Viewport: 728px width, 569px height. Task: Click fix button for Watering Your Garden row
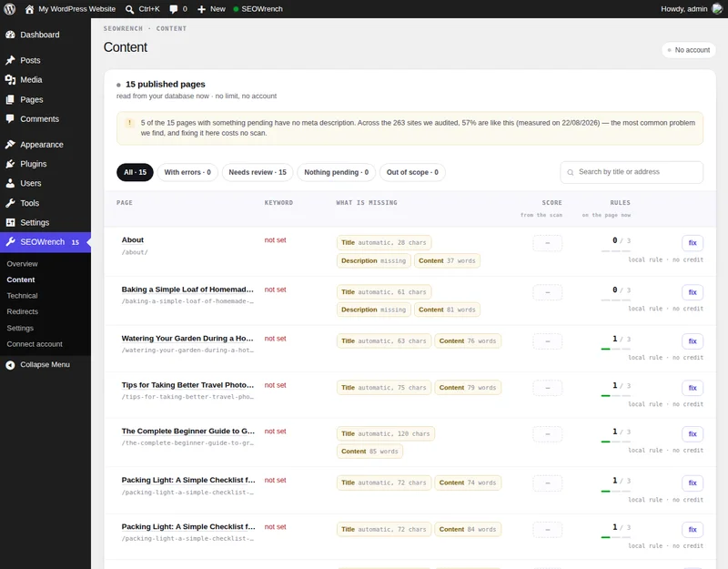693,341
